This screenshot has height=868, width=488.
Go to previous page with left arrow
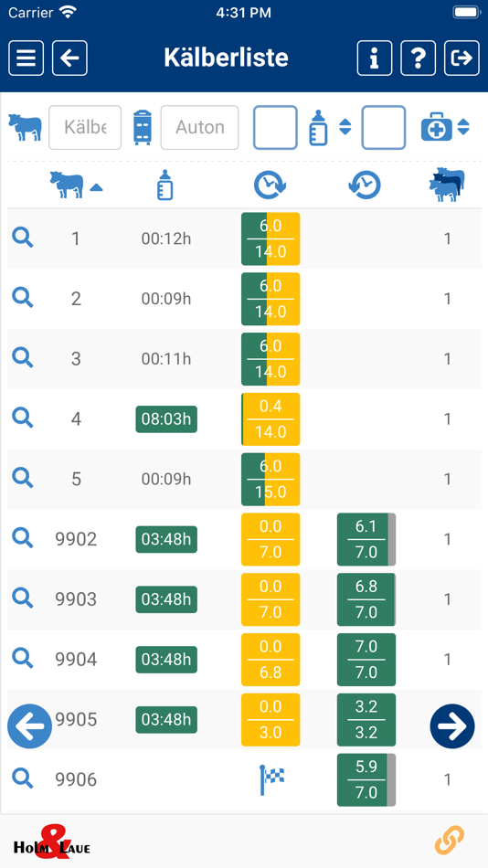point(30,726)
